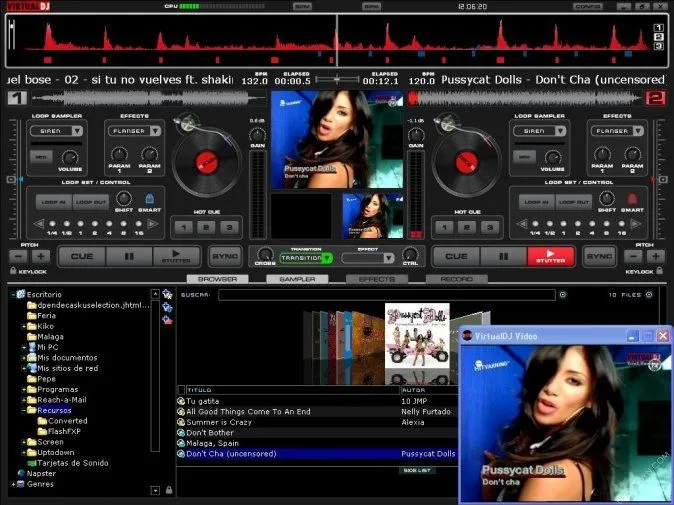Collapse the Recursos folder
The width and height of the screenshot is (674, 505).
pos(24,410)
